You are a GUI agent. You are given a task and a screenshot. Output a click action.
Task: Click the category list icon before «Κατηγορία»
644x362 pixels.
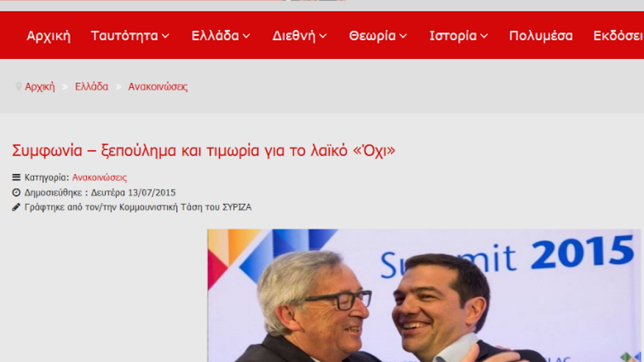15,177
